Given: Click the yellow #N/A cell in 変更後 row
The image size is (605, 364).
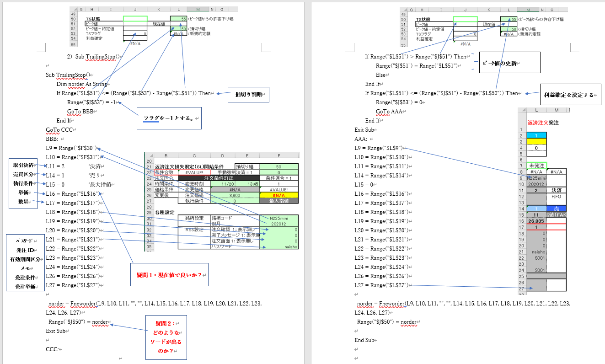Looking at the screenshot, I should (x=278, y=194).
